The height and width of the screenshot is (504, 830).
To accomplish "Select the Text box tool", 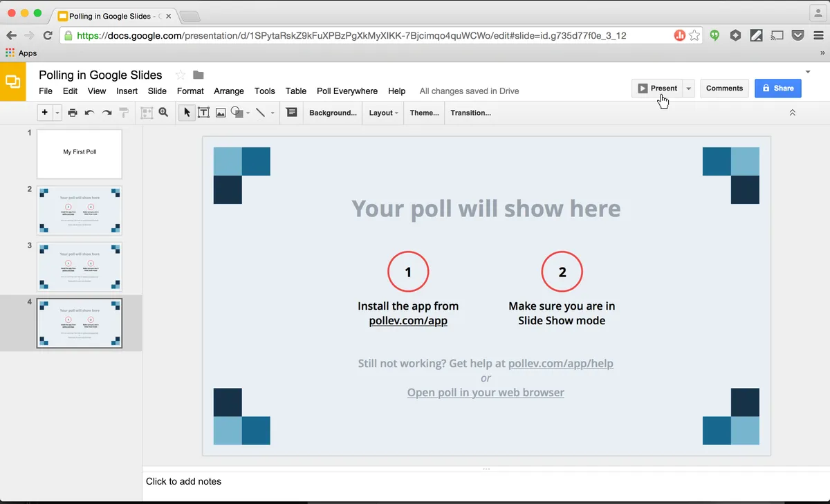I will (x=204, y=112).
